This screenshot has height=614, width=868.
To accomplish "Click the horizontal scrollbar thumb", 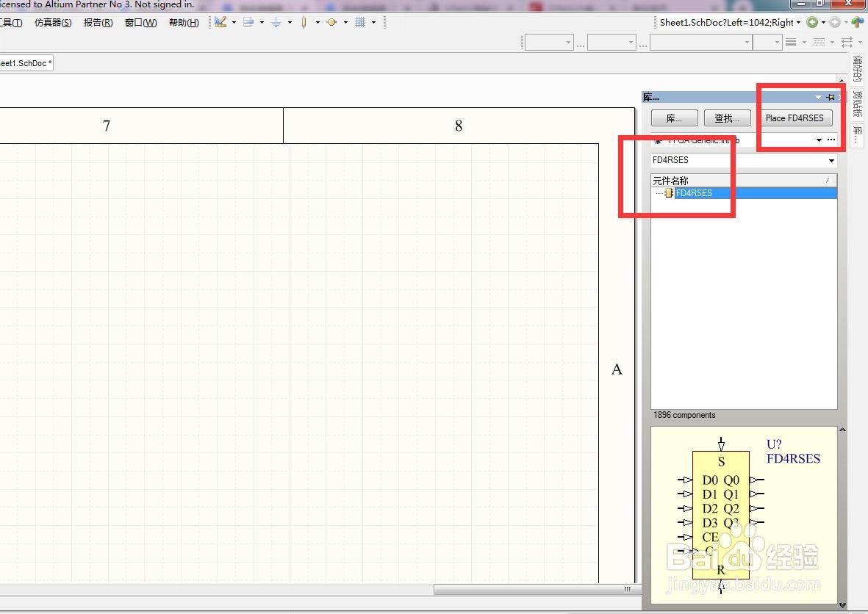I will click(537, 589).
